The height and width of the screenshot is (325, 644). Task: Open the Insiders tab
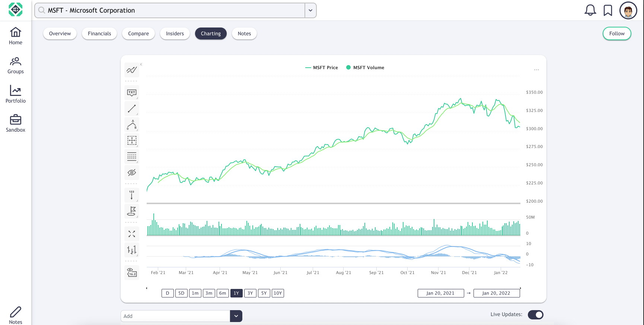pyautogui.click(x=175, y=33)
